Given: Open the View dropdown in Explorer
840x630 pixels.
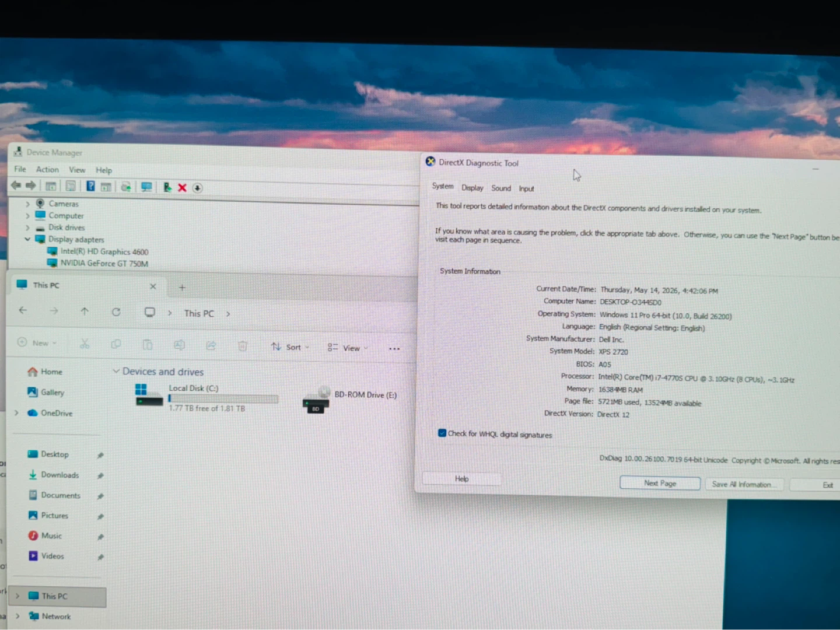Looking at the screenshot, I should [348, 348].
